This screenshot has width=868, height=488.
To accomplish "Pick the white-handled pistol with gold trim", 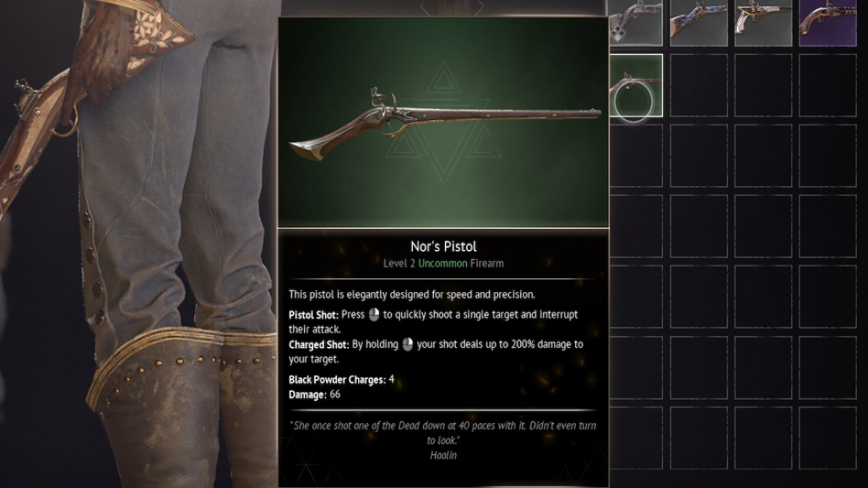I will pos(763,23).
